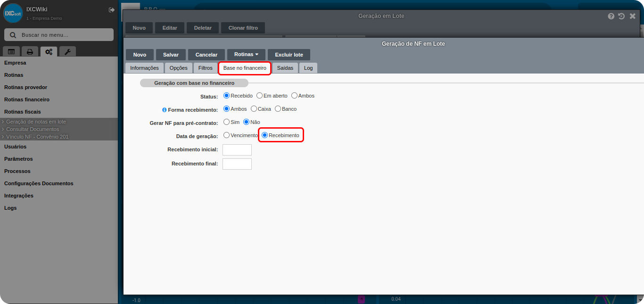This screenshot has height=304, width=644.
Task: Click the Cancelar button
Action: pos(206,55)
